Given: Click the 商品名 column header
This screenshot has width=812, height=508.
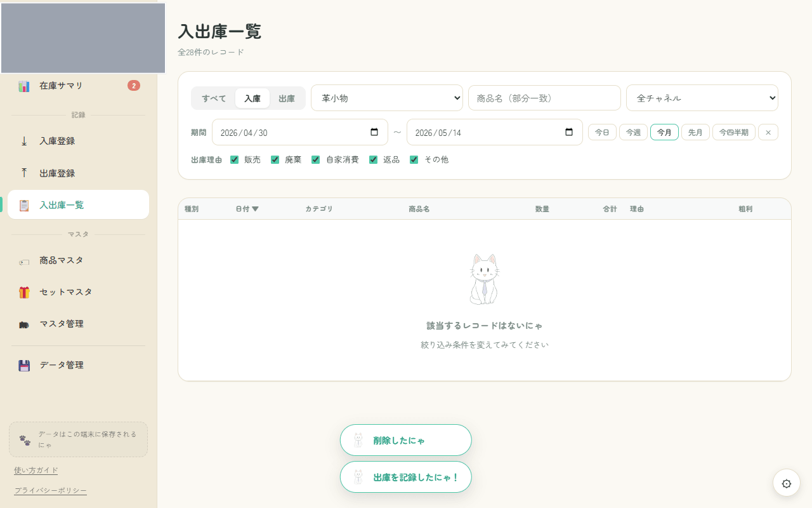Looking at the screenshot, I should point(419,209).
